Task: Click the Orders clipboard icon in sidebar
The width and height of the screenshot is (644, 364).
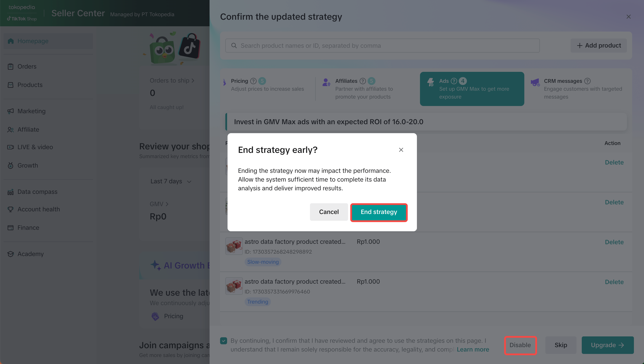Action: point(11,67)
